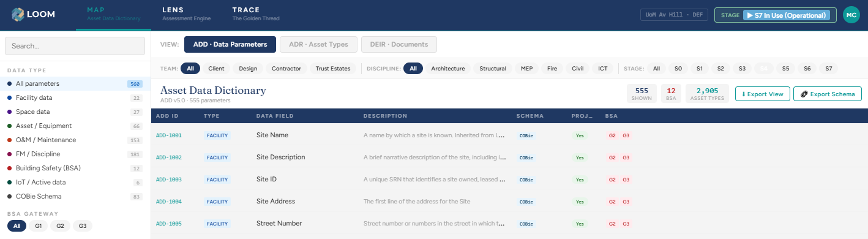The image size is (868, 239).
Task: Select IoT / Active data type
Action: [x=75, y=182]
